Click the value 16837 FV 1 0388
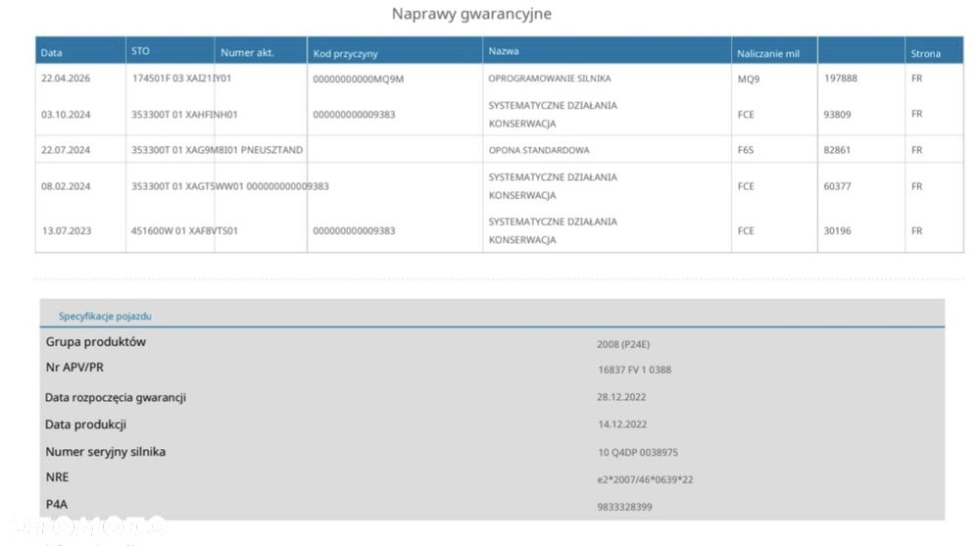The image size is (980, 546). click(634, 371)
